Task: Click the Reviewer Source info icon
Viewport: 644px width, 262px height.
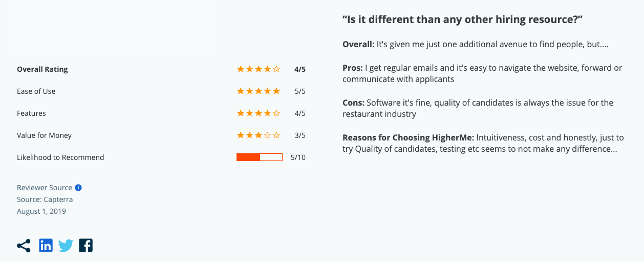Action: [78, 188]
